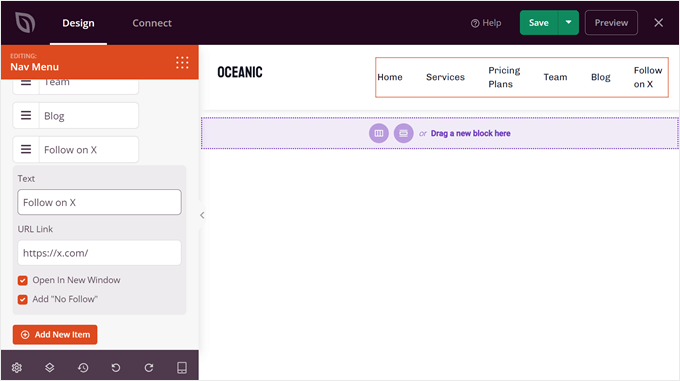Image resolution: width=680 pixels, height=381 pixels.
Task: Click Pricing Plans in the nav menu
Action: click(x=504, y=77)
